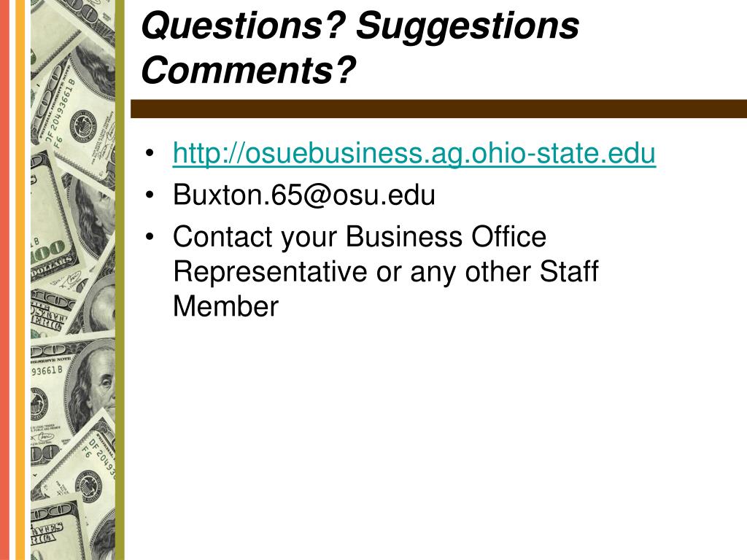Viewport: 747px width, 560px height.
Task: Click the orange-red vertical stripe at the left edge
Action: pyautogui.click(x=4, y=280)
